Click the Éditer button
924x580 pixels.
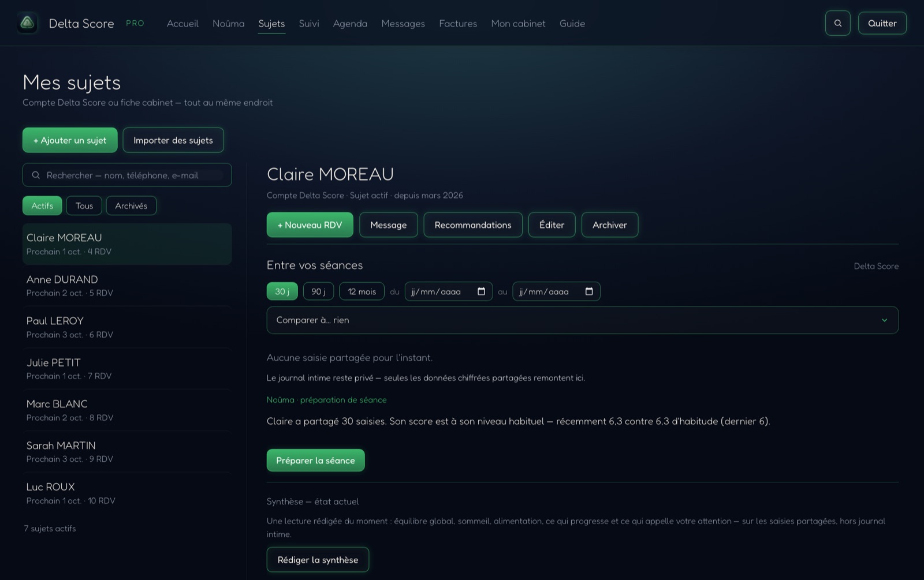tap(552, 225)
